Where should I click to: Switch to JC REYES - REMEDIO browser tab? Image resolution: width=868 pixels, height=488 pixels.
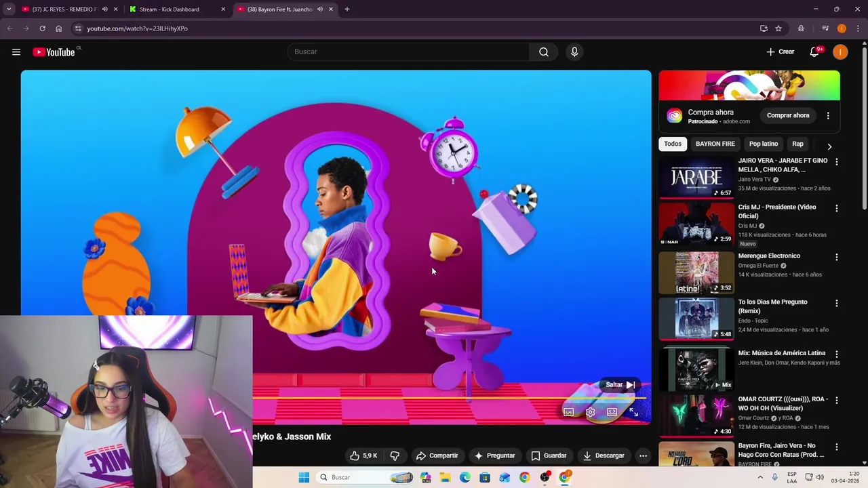(x=64, y=9)
